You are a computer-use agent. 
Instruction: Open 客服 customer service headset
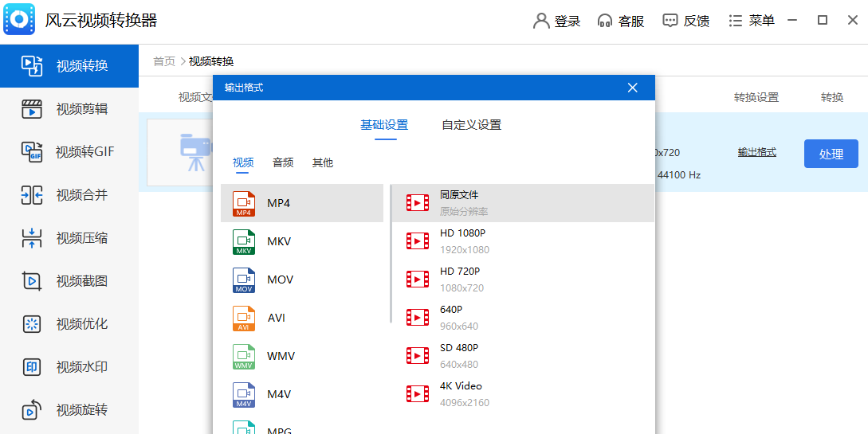pos(606,22)
